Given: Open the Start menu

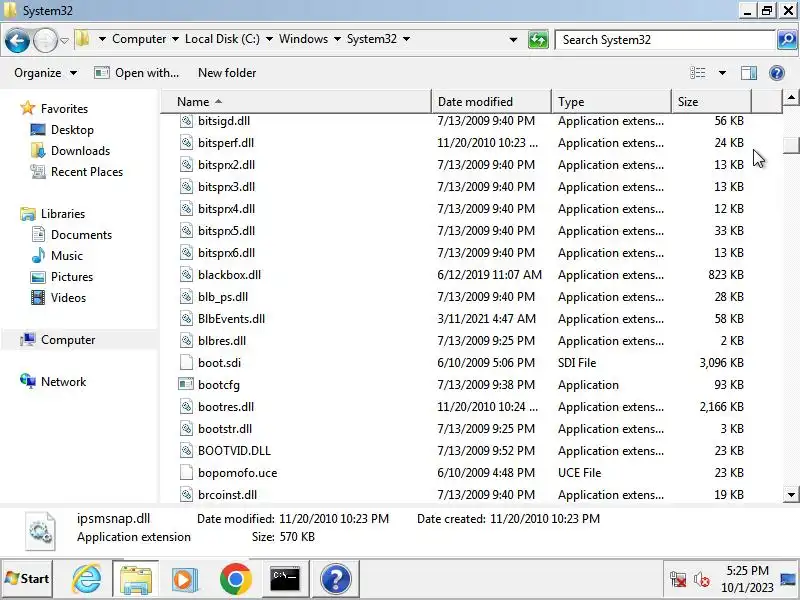Looking at the screenshot, I should click(27, 579).
